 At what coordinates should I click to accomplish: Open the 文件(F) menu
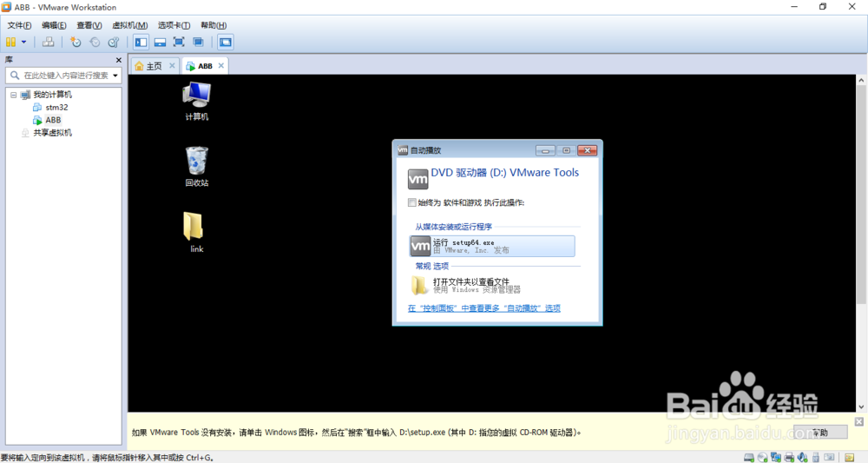click(19, 25)
